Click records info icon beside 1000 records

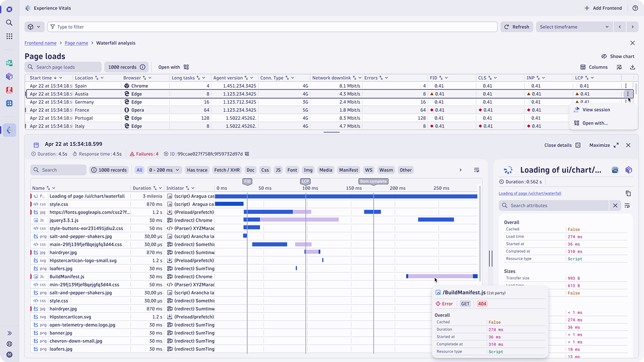pos(142,67)
